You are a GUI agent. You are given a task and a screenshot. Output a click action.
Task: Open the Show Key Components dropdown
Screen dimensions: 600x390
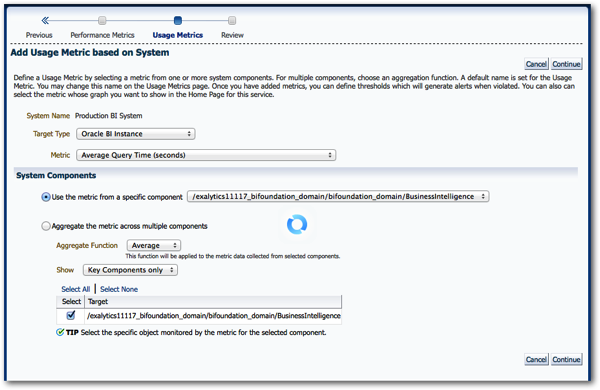point(130,270)
